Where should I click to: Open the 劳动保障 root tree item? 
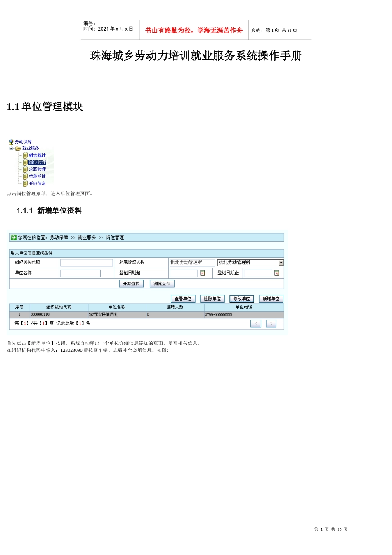click(x=23, y=142)
